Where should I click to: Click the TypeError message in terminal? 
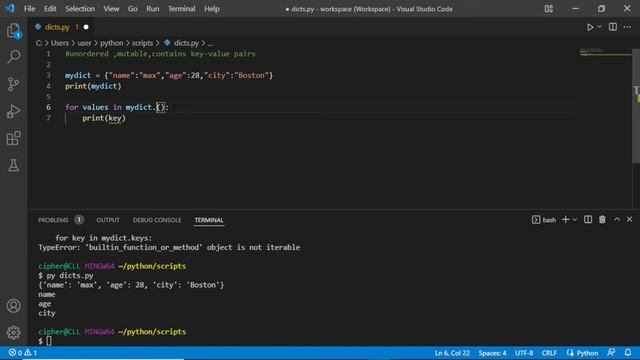click(x=169, y=247)
